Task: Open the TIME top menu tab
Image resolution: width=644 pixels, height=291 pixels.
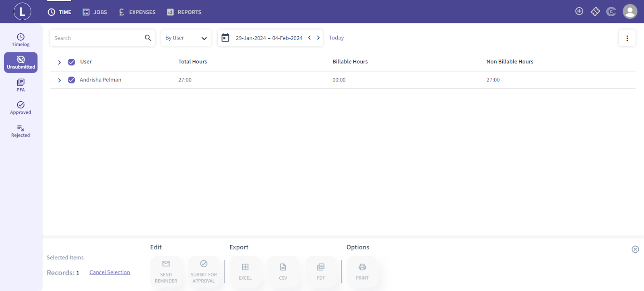Action: point(60,12)
